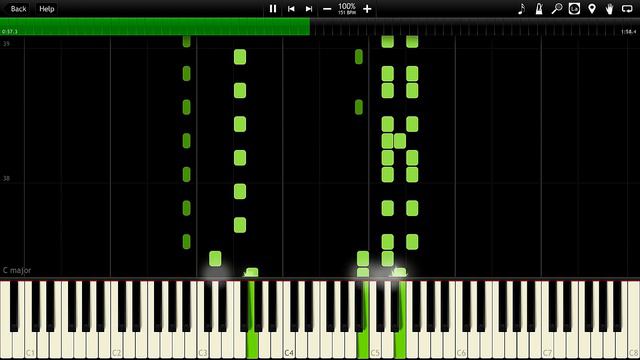Click measure number 39 marker

click(6, 44)
